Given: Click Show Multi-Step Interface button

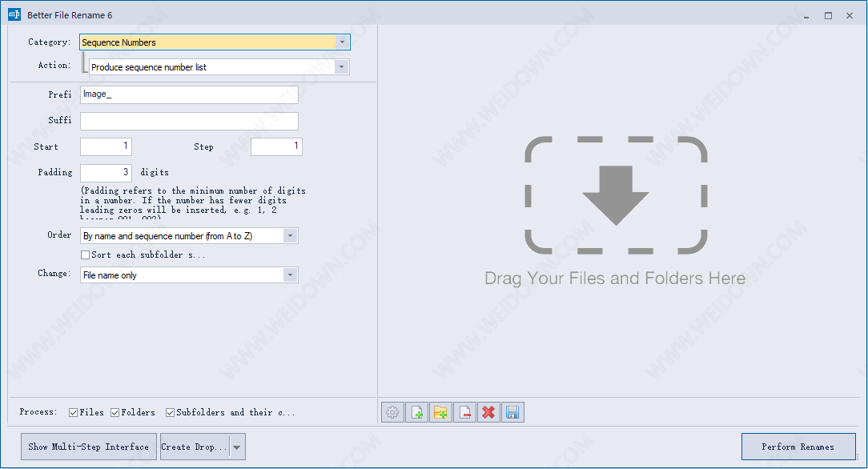Looking at the screenshot, I should (x=89, y=447).
